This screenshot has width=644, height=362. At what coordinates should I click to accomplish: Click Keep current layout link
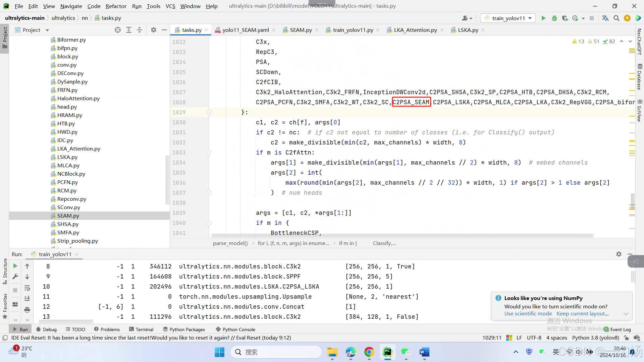(582, 314)
